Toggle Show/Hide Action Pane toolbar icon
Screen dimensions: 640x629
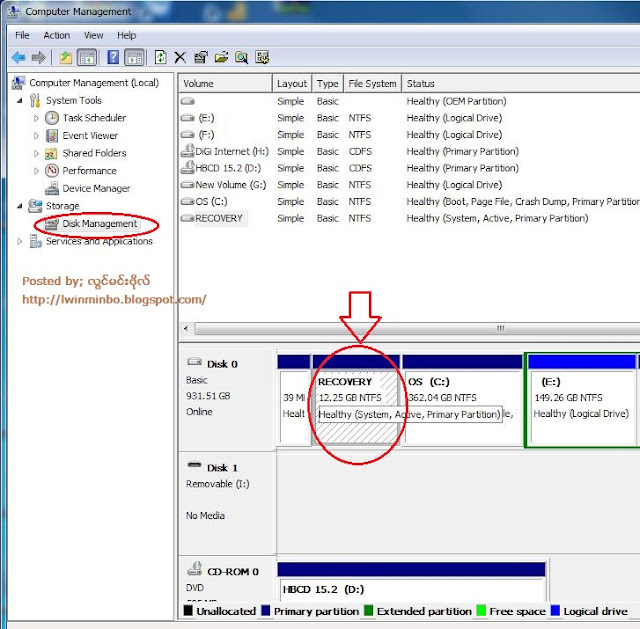(x=134, y=58)
